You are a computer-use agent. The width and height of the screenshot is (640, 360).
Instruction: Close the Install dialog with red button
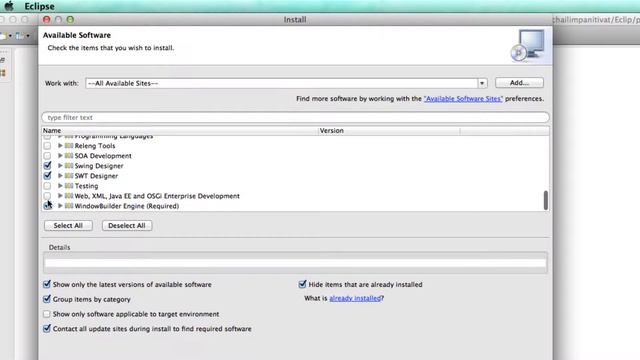[47, 20]
